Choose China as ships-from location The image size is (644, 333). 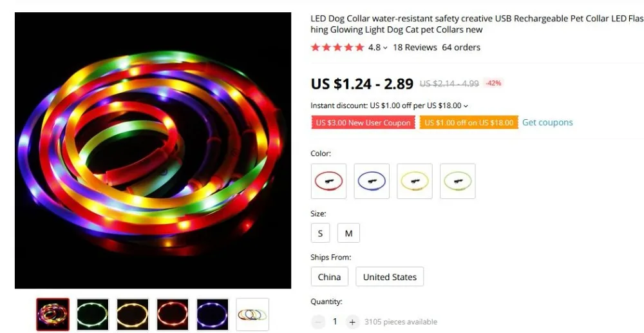[329, 277]
